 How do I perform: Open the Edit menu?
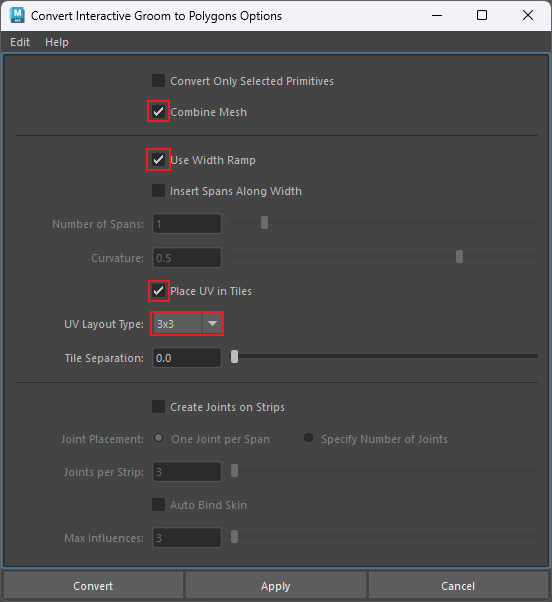click(20, 42)
